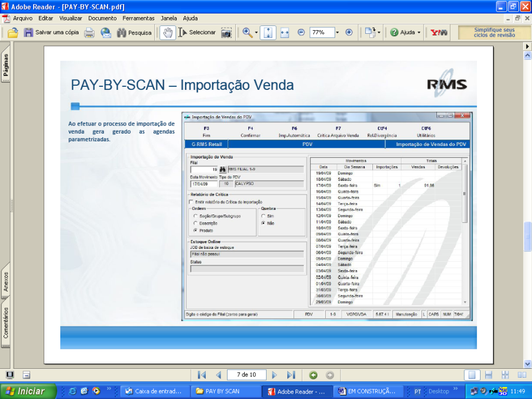Click the scroll up arrow of the document
The width and height of the screenshot is (532, 399).
tap(527, 56)
